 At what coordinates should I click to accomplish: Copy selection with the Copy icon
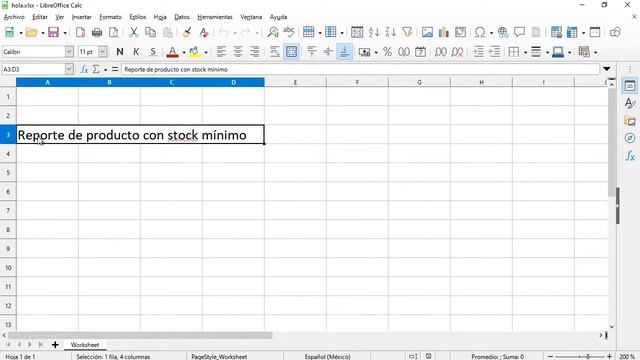click(151, 32)
